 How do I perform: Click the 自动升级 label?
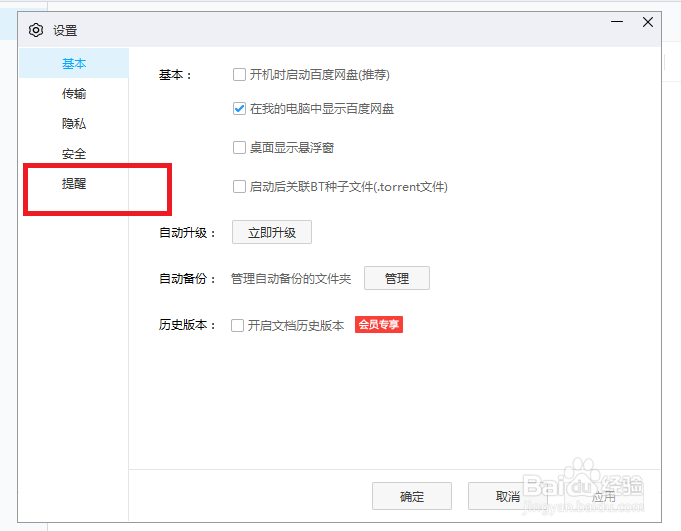(187, 233)
